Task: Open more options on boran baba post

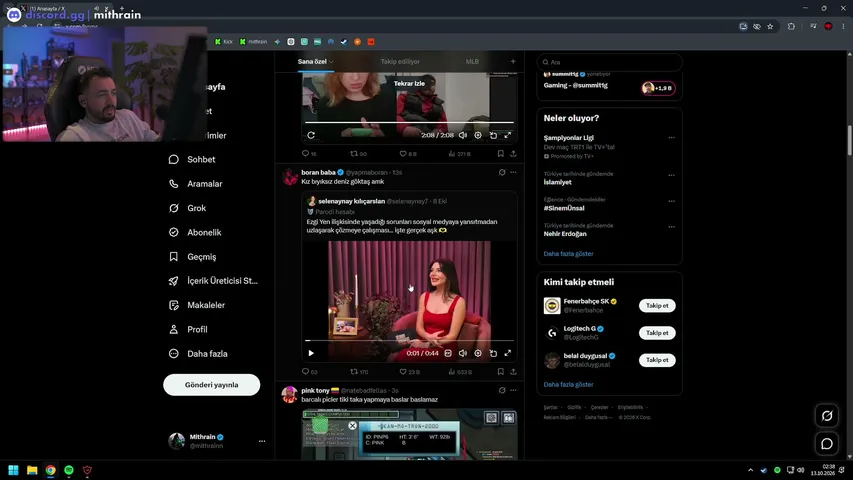Action: click(x=513, y=173)
